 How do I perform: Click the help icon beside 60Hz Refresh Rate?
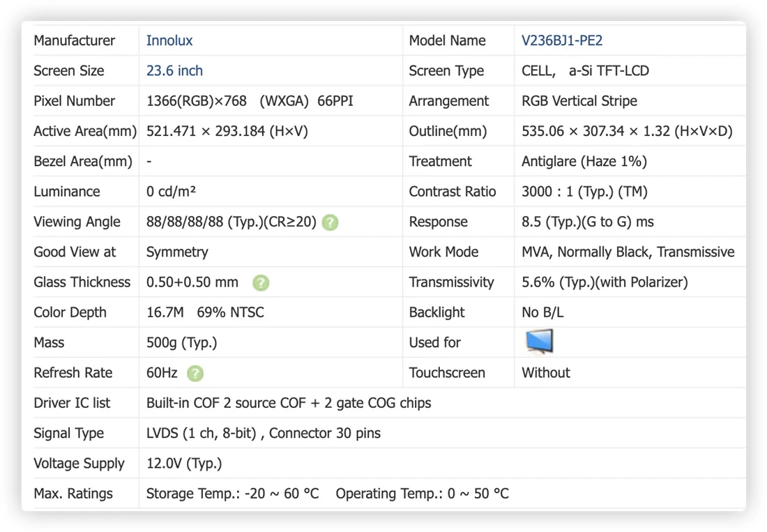point(195,374)
